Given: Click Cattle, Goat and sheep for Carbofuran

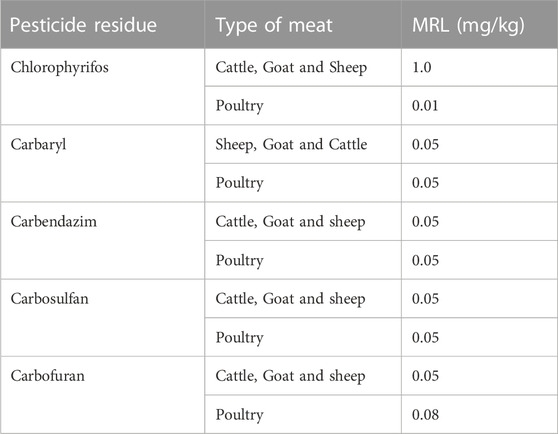Looking at the screenshot, I should (303, 376).
